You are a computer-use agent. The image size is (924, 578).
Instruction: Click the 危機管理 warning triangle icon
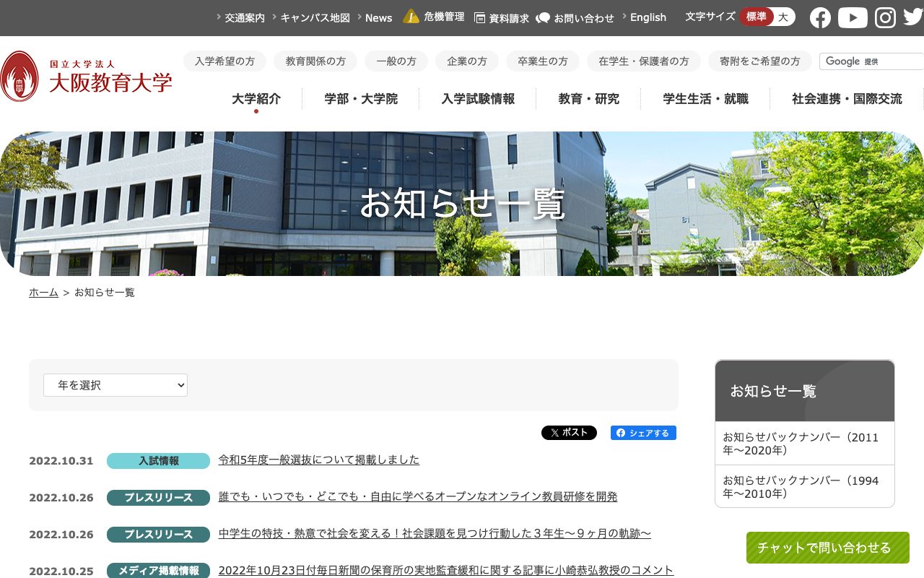pos(411,16)
